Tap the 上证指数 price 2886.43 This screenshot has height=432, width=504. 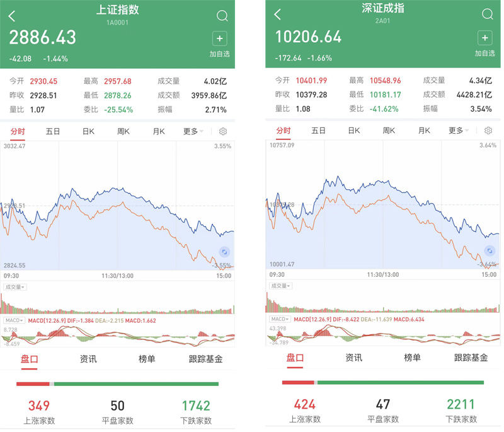tap(42, 37)
